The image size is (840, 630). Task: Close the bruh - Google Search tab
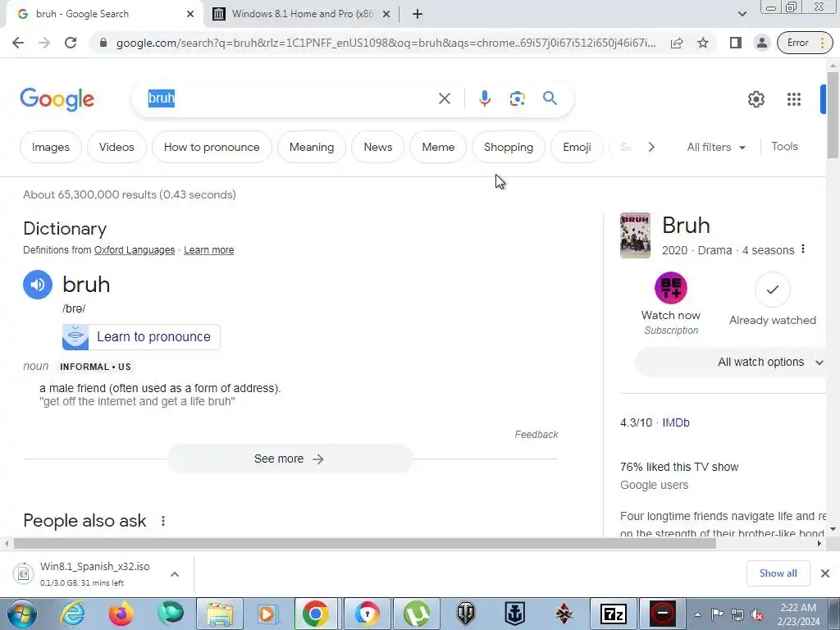(x=190, y=14)
